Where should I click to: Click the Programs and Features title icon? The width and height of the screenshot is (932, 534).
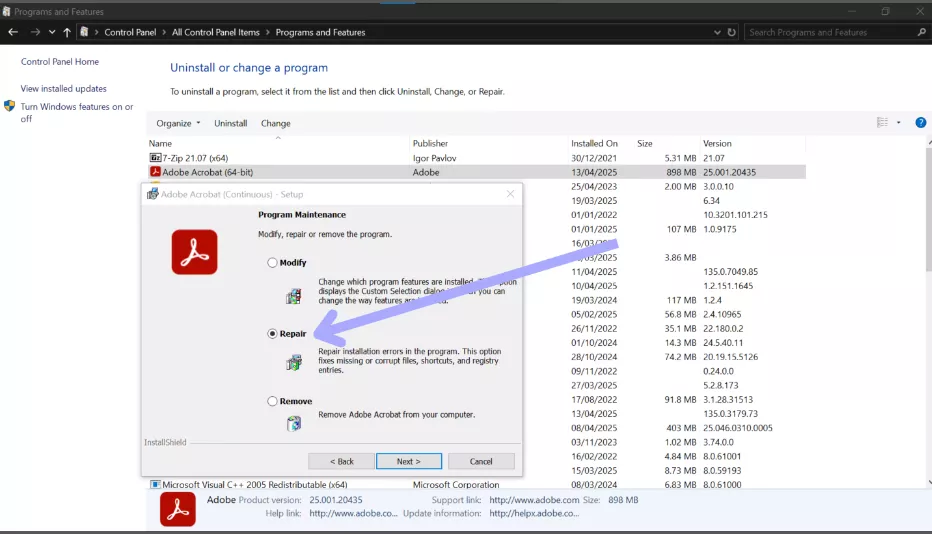[6, 11]
